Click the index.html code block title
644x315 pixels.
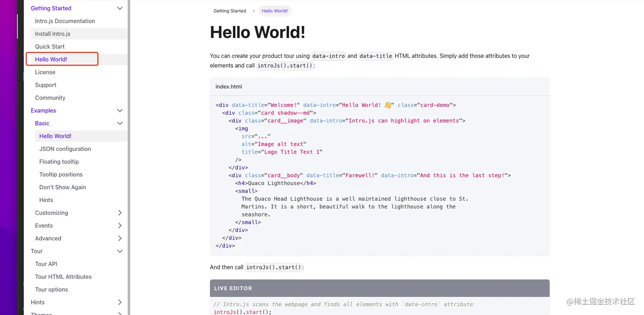[x=229, y=87]
